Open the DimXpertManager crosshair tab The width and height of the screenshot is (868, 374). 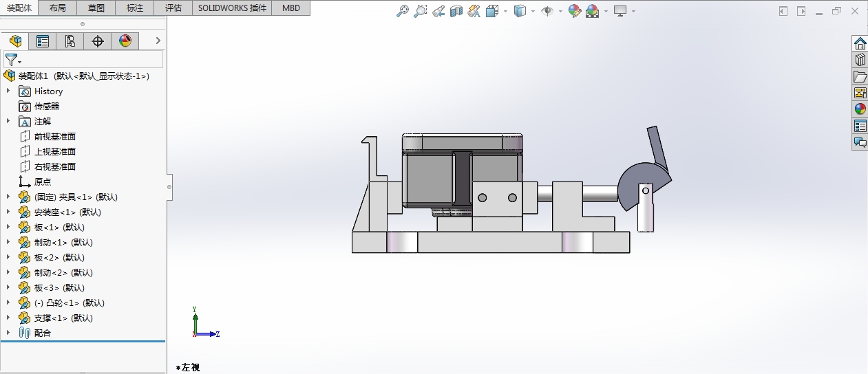point(98,41)
